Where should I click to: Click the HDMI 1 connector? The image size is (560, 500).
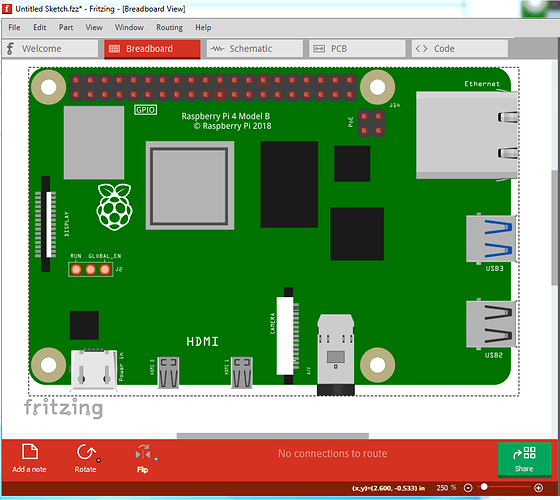(x=242, y=372)
